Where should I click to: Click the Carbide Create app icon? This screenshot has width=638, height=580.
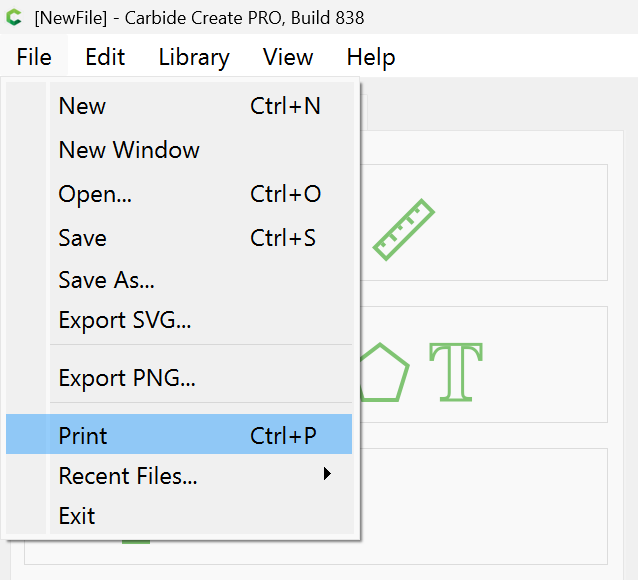(14, 17)
